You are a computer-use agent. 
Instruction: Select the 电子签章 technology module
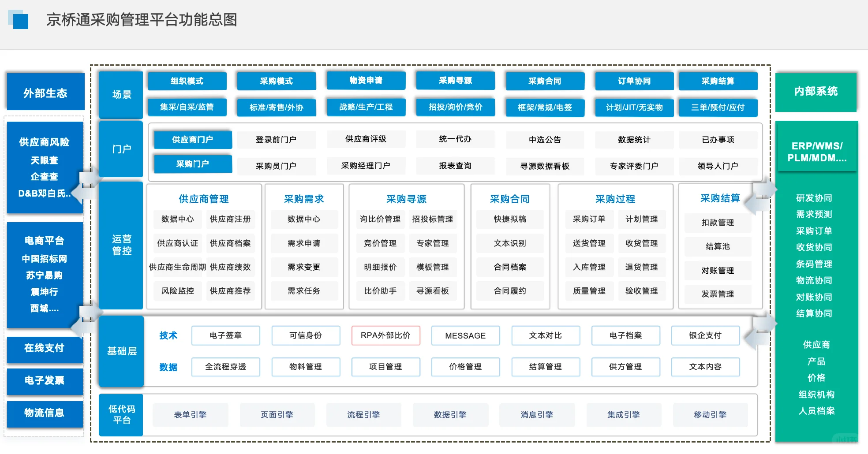click(x=226, y=335)
